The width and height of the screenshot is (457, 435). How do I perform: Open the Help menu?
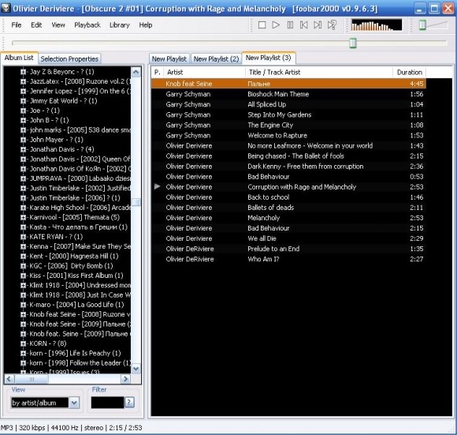point(145,25)
